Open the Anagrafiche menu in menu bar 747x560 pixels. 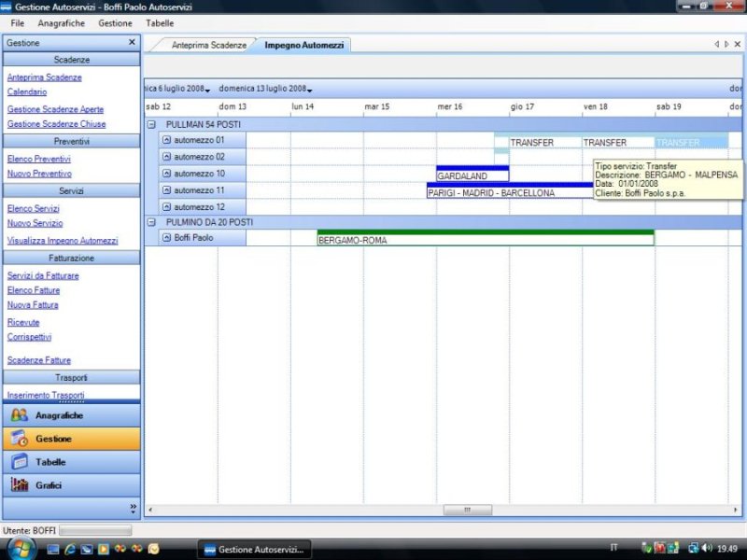point(61,22)
